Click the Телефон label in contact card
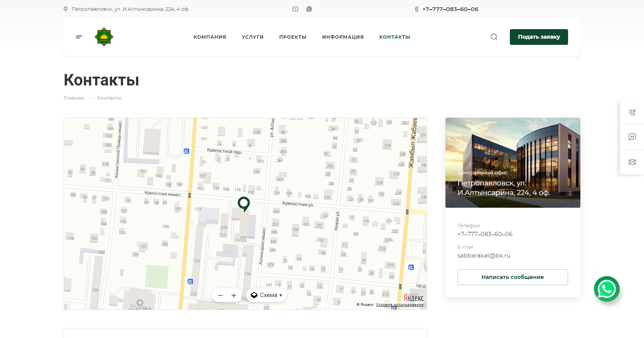 468,226
